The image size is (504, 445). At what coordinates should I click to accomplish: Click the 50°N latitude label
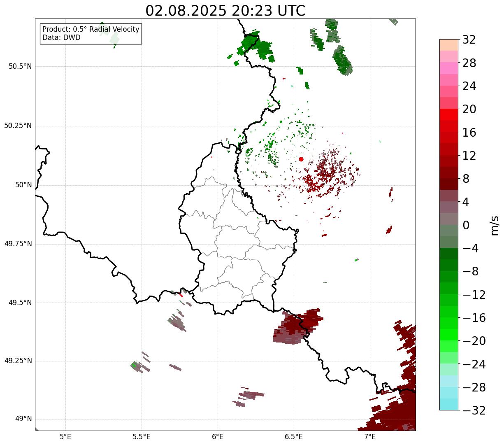(x=23, y=185)
